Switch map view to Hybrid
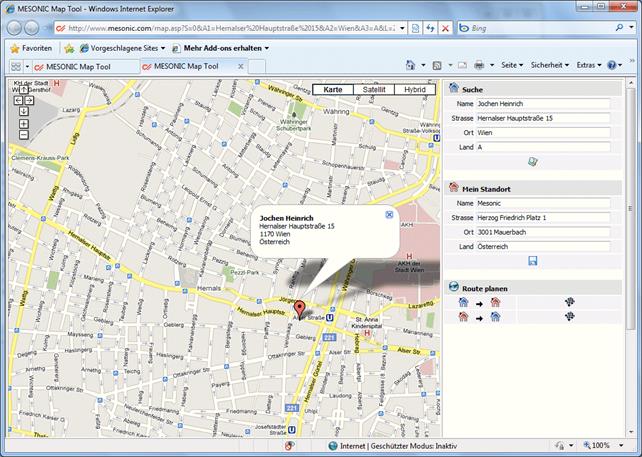 coord(415,89)
